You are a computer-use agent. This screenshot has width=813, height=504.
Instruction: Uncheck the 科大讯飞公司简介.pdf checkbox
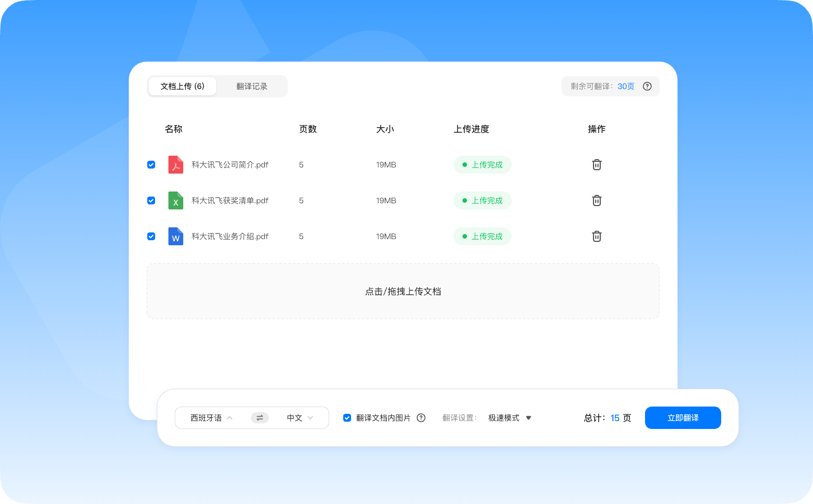[x=151, y=165]
